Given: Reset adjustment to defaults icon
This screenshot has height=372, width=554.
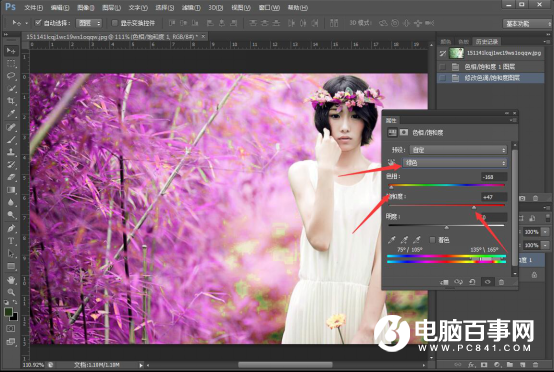Looking at the screenshot, I should click(x=472, y=282).
